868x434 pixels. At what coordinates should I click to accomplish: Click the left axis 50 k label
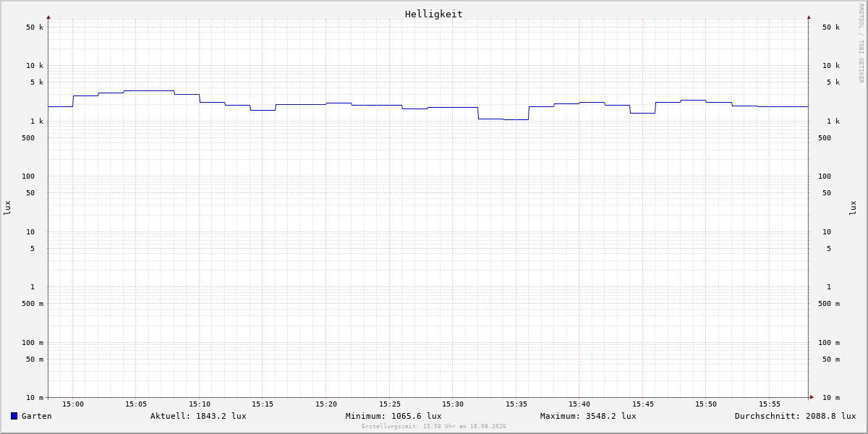click(35, 27)
